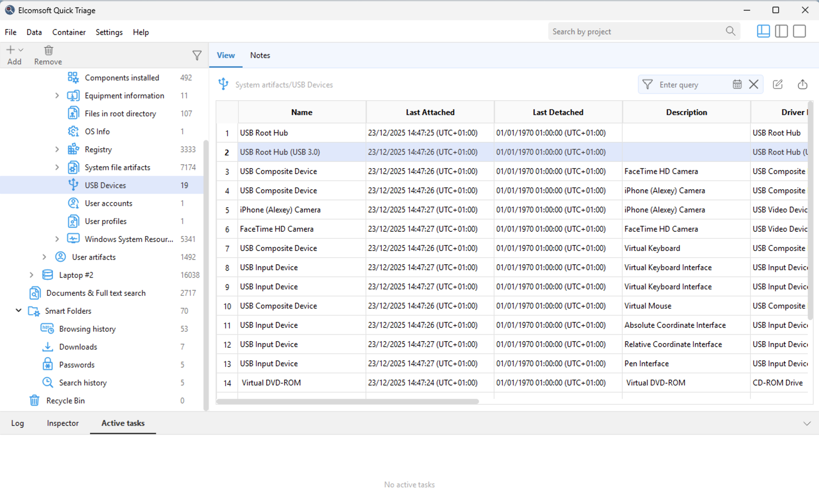Switch to the Notes tab
The image size is (819, 504).
[x=260, y=55]
